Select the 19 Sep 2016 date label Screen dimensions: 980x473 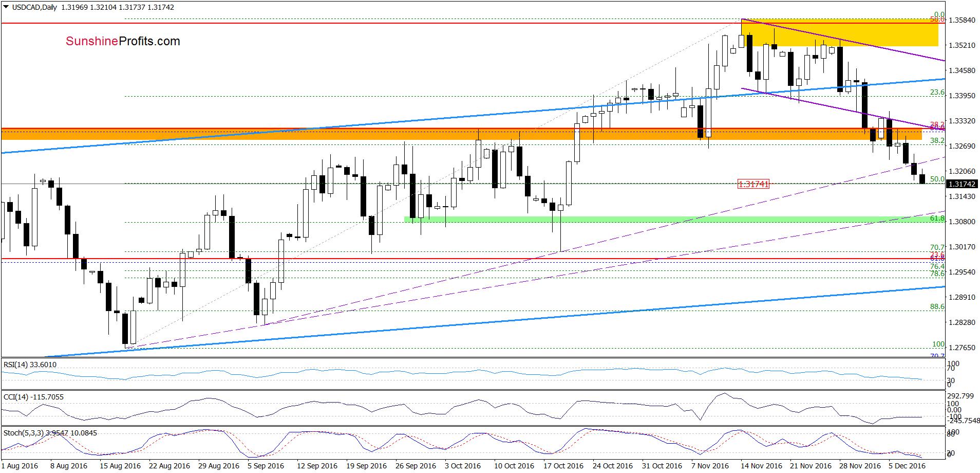click(x=366, y=466)
